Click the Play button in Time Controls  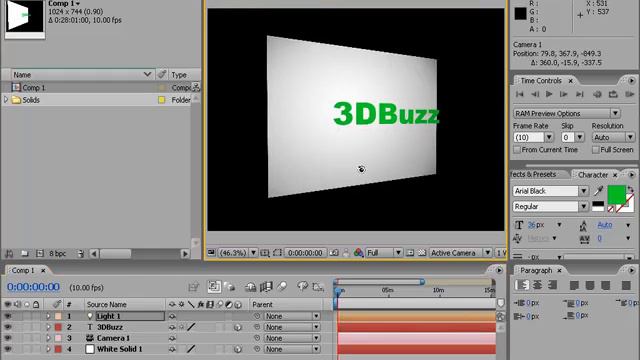549,94
